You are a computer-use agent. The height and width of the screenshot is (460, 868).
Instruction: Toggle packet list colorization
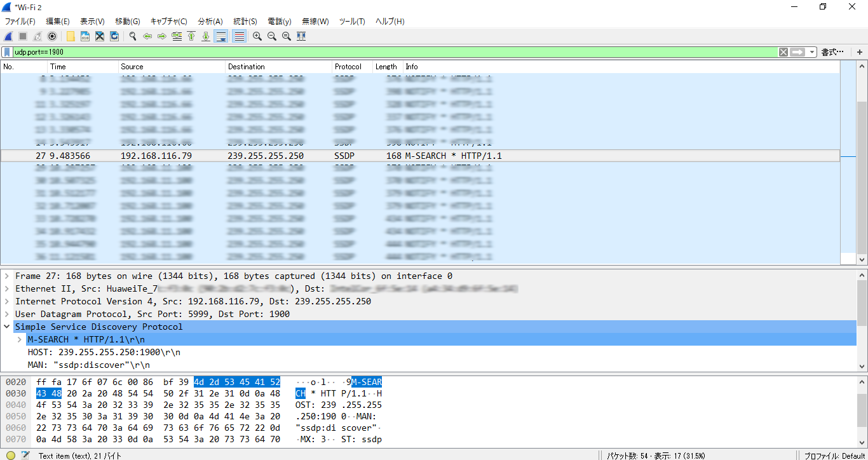[240, 36]
